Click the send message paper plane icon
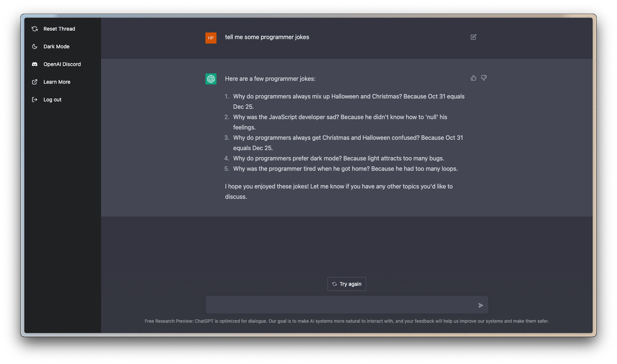This screenshot has width=617, height=364. tap(481, 305)
